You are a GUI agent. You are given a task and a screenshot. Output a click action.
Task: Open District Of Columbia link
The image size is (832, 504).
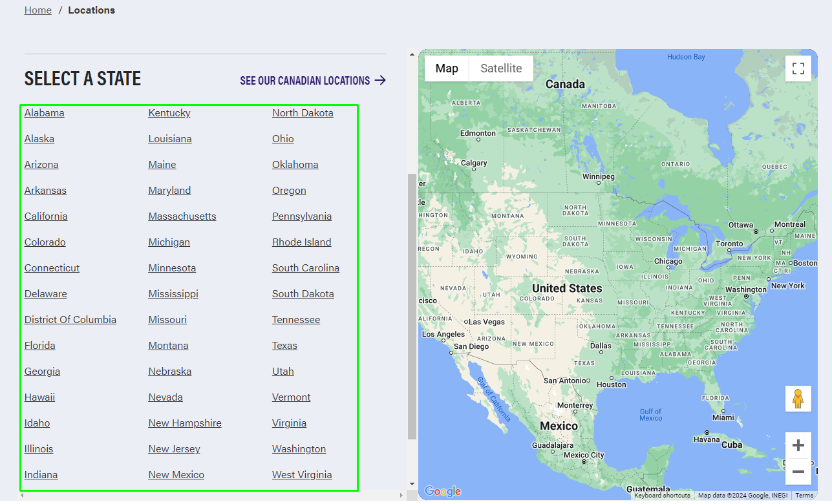click(70, 320)
